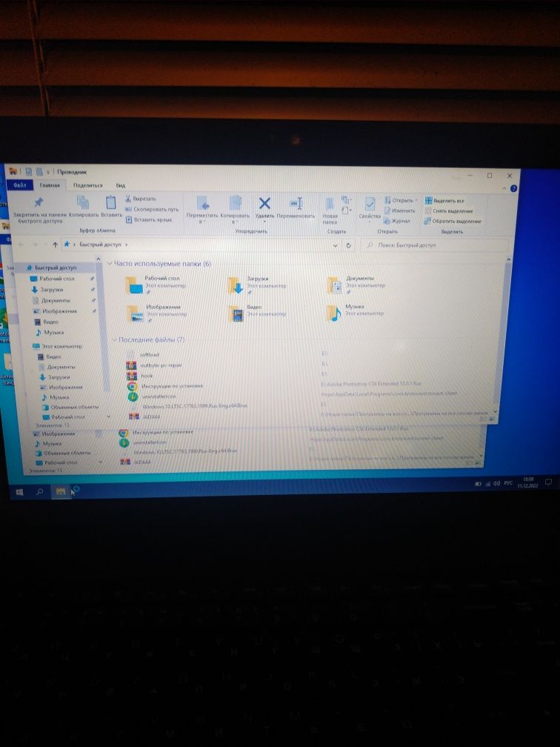
Task: Click the Переименовать ribbon icon
Action: (296, 204)
